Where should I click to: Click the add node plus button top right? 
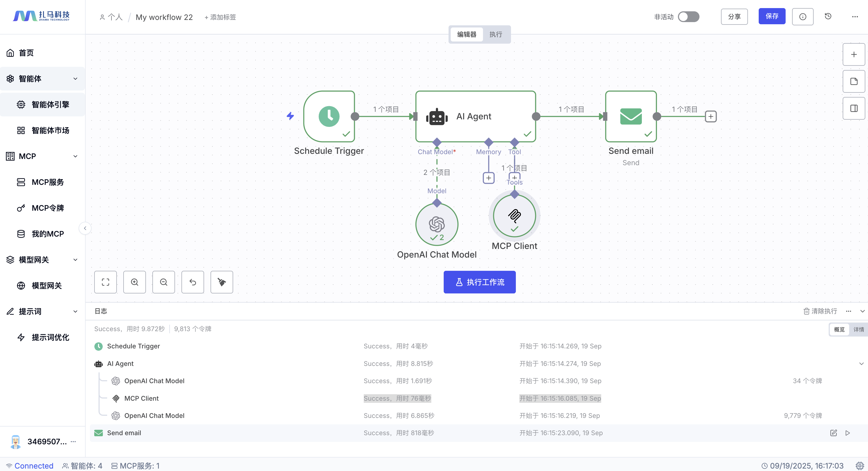[853, 55]
